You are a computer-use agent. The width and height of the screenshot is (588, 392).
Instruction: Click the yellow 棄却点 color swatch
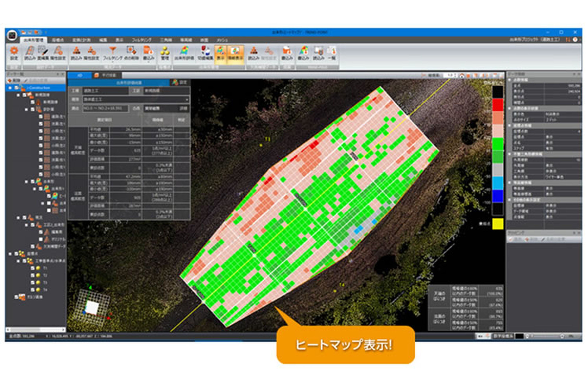pos(498,224)
